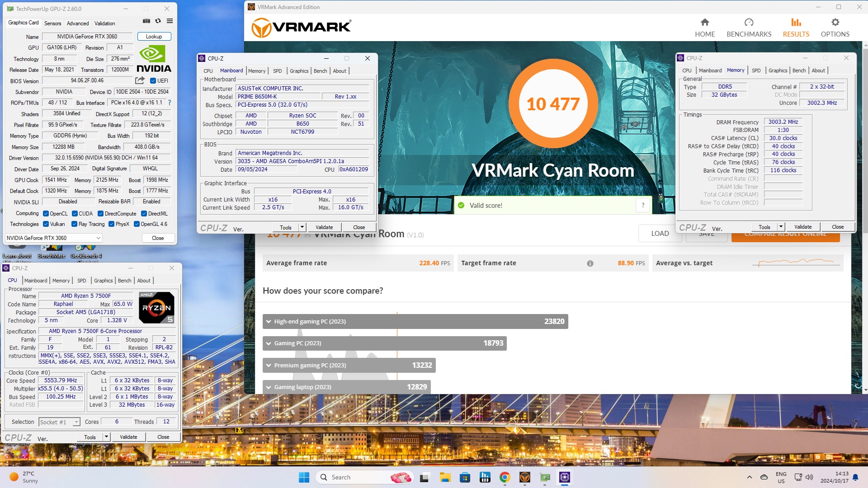Toggle the PhysX checkbox
This screenshot has height=488, width=868.
coord(111,224)
